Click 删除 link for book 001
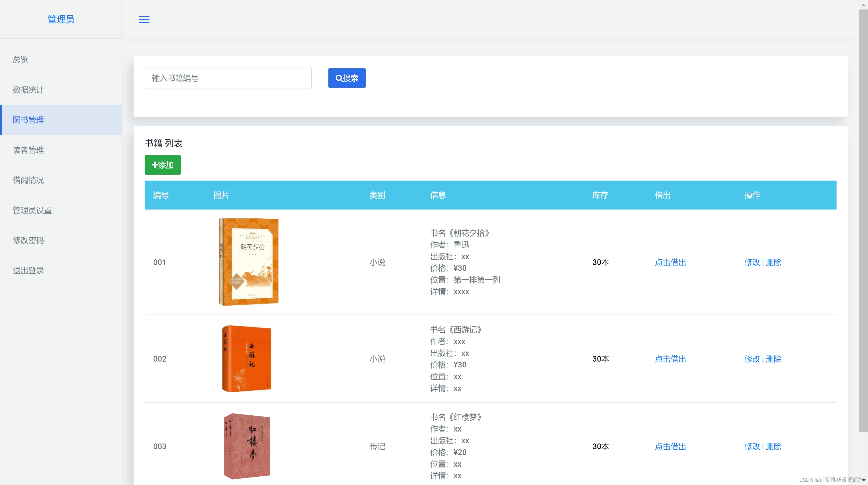Viewport: 868px width, 485px height. coord(773,262)
